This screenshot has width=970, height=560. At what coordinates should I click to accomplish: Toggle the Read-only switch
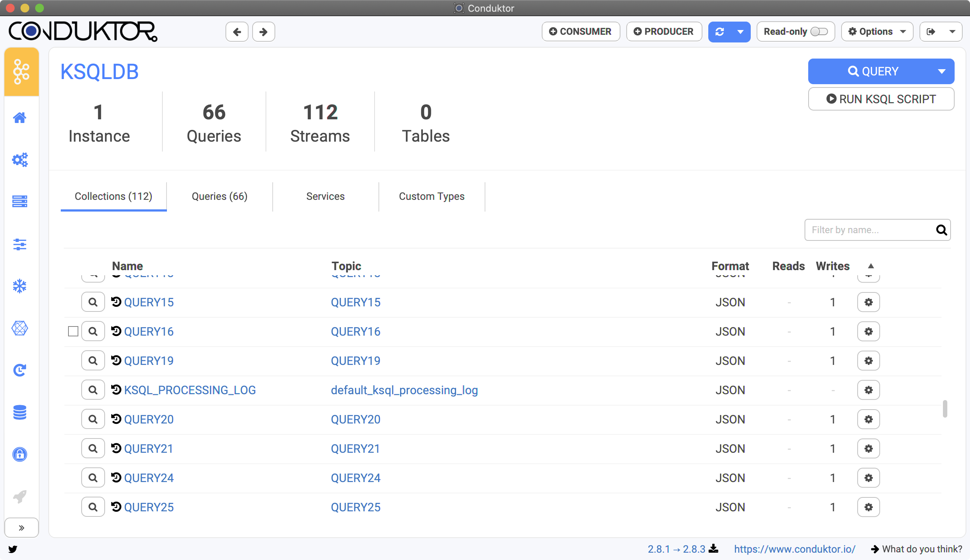point(819,31)
